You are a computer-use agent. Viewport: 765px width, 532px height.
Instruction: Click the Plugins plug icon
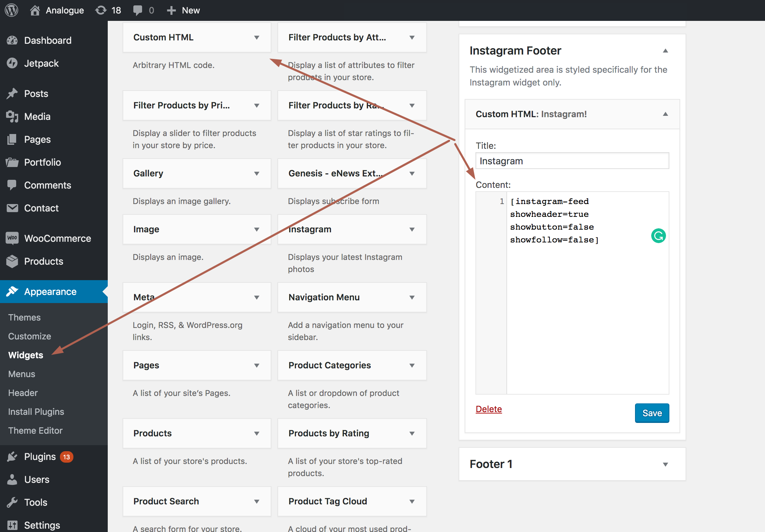pyautogui.click(x=12, y=457)
